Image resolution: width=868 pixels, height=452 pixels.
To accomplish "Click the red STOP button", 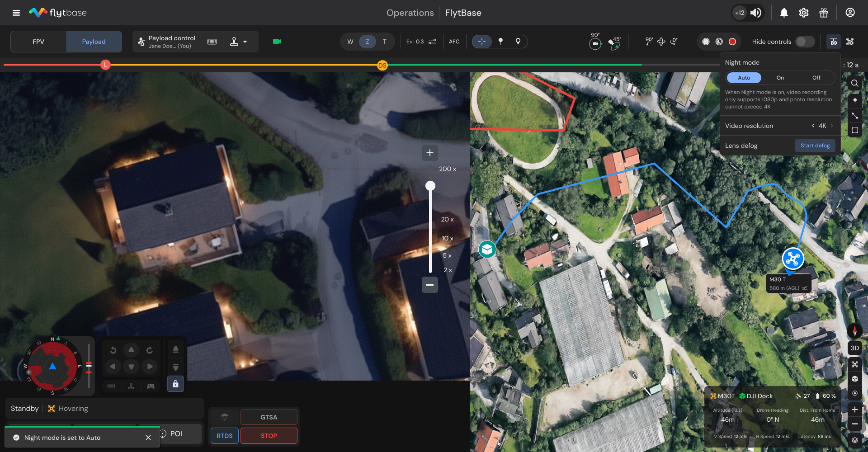I will (x=269, y=436).
